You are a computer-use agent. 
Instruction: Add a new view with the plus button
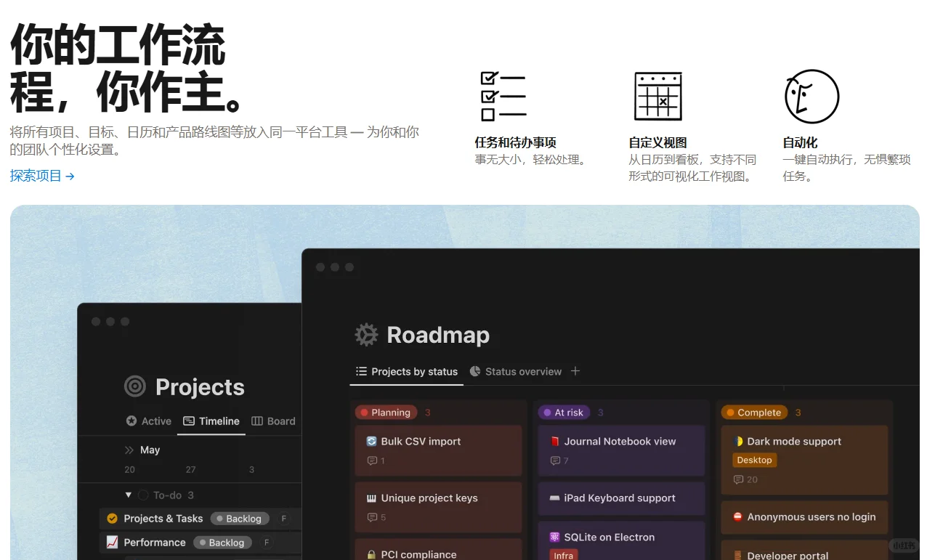(x=575, y=371)
